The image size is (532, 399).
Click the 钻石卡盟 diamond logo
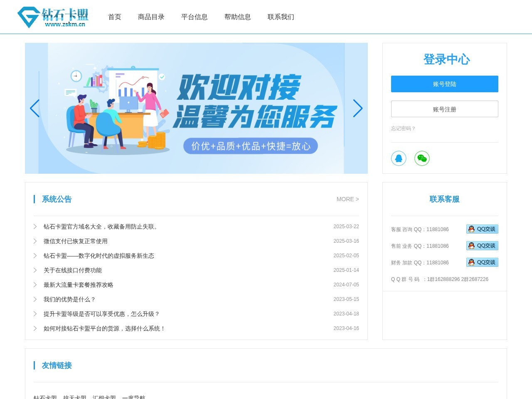(x=53, y=17)
